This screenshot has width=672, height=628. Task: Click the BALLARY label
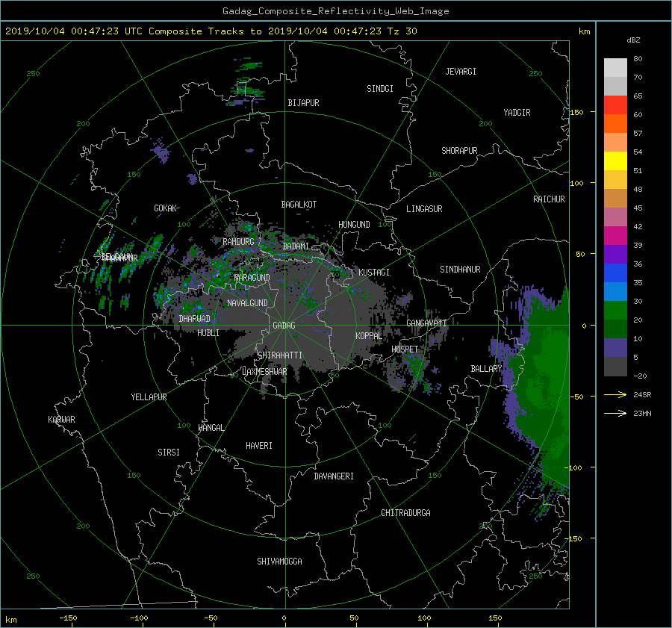pyautogui.click(x=486, y=369)
